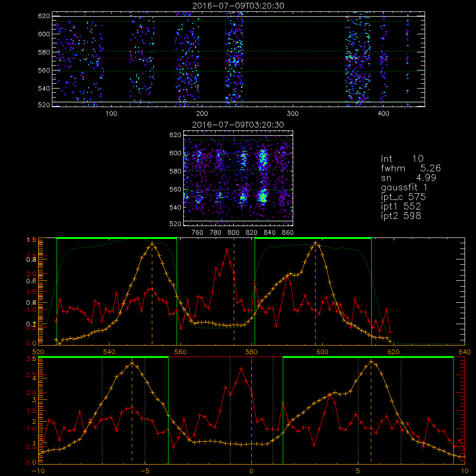Click the "sn 4.99" readout line

click(408, 178)
